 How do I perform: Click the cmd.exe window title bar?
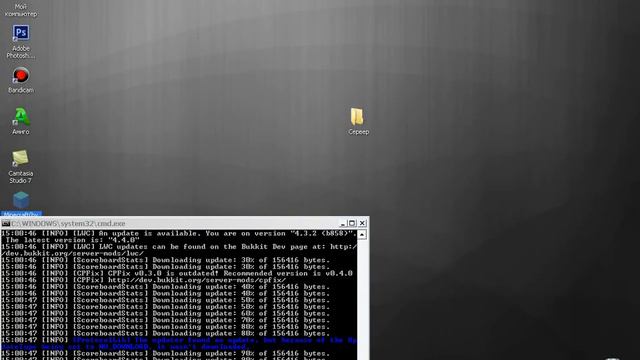click(184, 223)
